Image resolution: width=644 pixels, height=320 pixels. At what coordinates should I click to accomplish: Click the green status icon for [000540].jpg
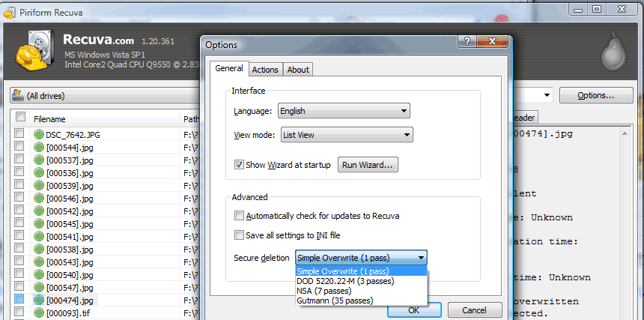tap(39, 275)
